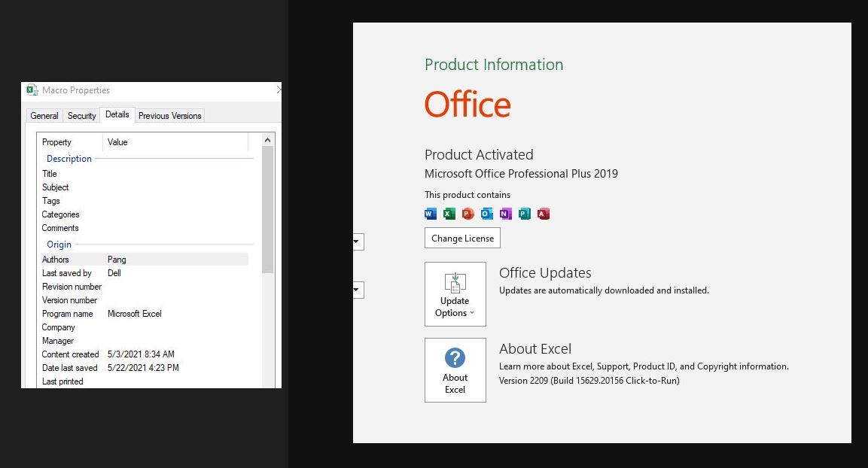The width and height of the screenshot is (868, 468).
Task: Click the Change License button
Action: coord(462,239)
